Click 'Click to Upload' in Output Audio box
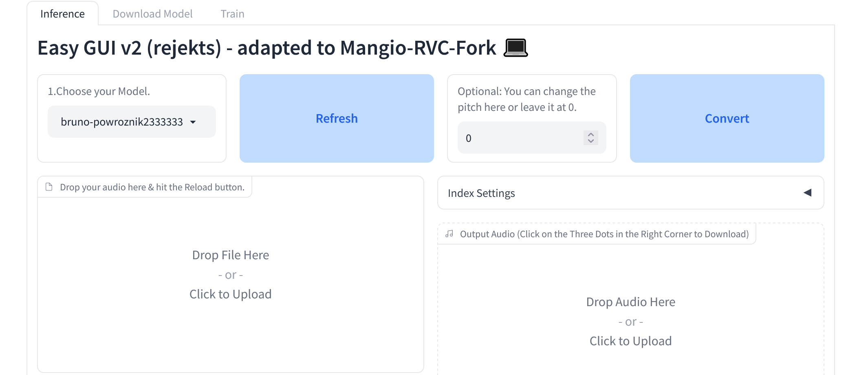This screenshot has height=375, width=868. pos(631,341)
